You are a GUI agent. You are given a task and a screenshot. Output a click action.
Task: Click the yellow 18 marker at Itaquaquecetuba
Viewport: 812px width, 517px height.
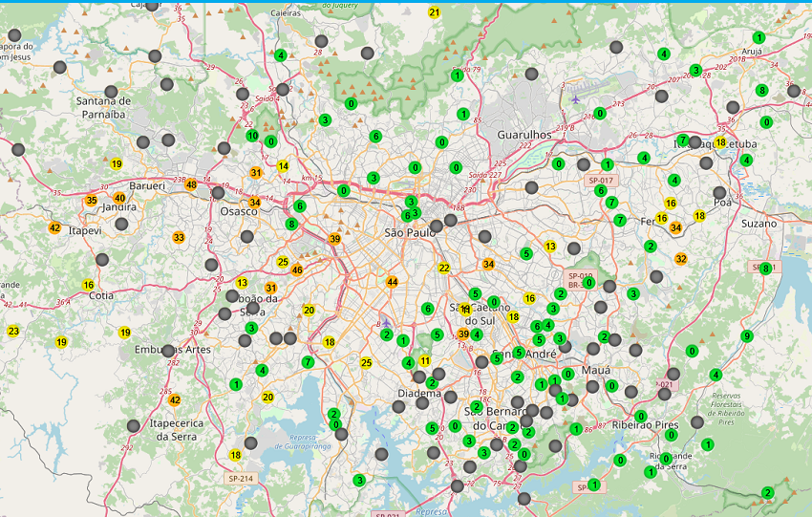720,143
